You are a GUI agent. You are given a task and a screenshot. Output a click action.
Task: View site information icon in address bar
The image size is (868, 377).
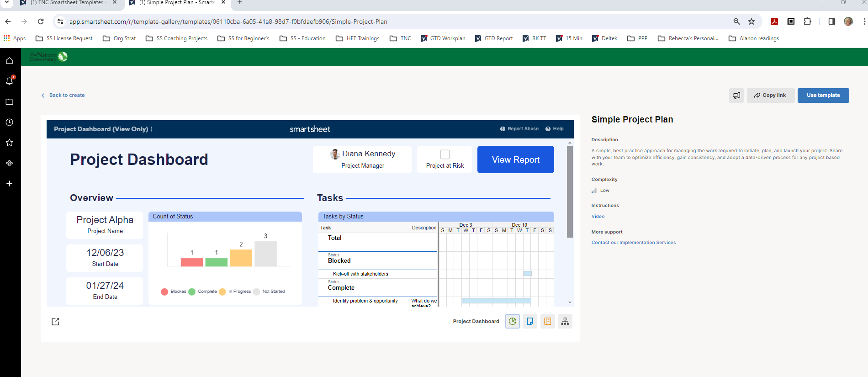[x=60, y=21]
